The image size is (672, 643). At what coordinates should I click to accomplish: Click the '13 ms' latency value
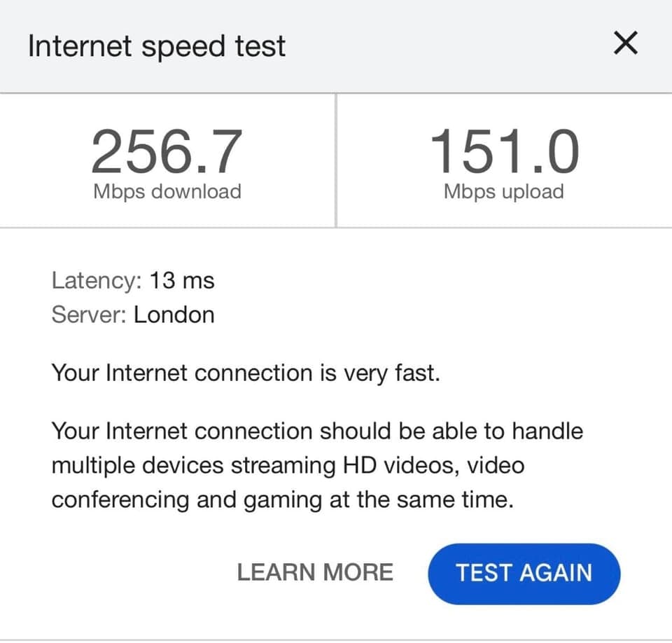(x=182, y=281)
